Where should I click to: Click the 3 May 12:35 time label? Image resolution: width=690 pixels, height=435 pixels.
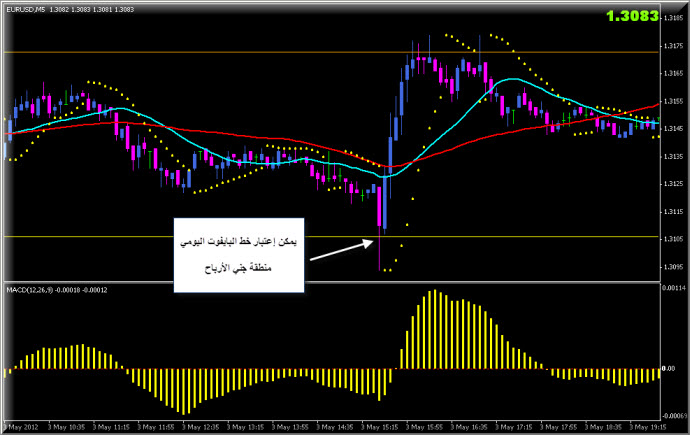pyautogui.click(x=201, y=427)
